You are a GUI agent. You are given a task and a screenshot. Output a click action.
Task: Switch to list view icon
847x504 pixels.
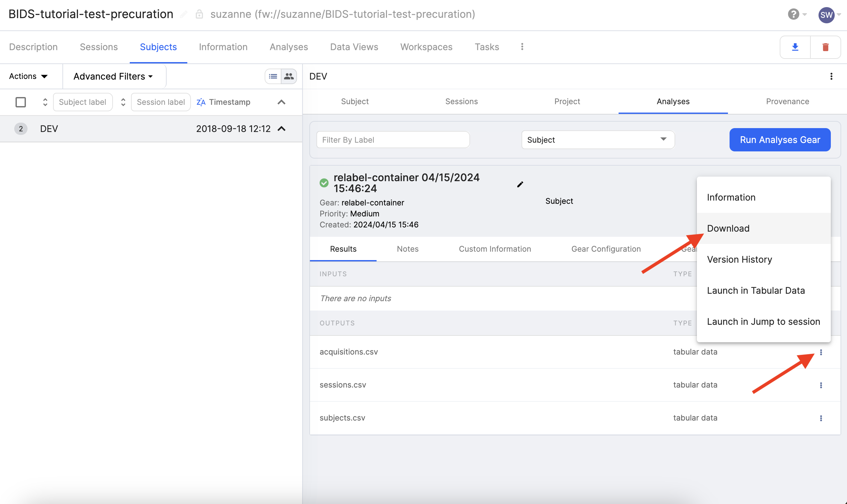(273, 76)
